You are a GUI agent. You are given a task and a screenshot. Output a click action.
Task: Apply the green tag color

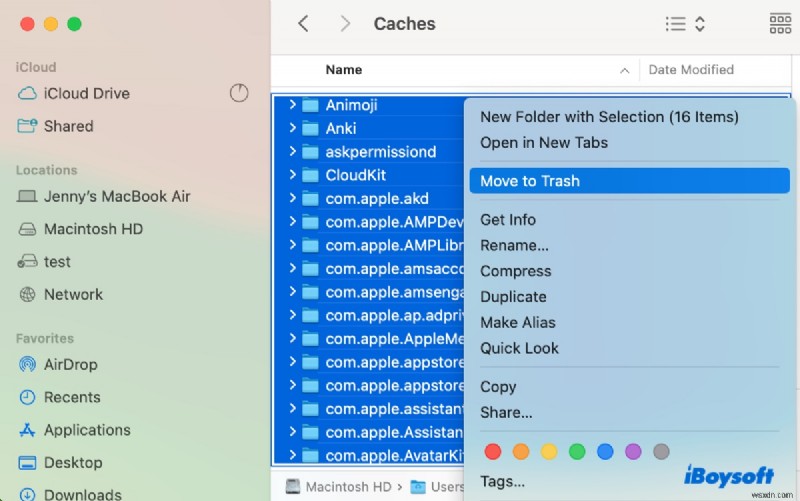click(x=577, y=452)
